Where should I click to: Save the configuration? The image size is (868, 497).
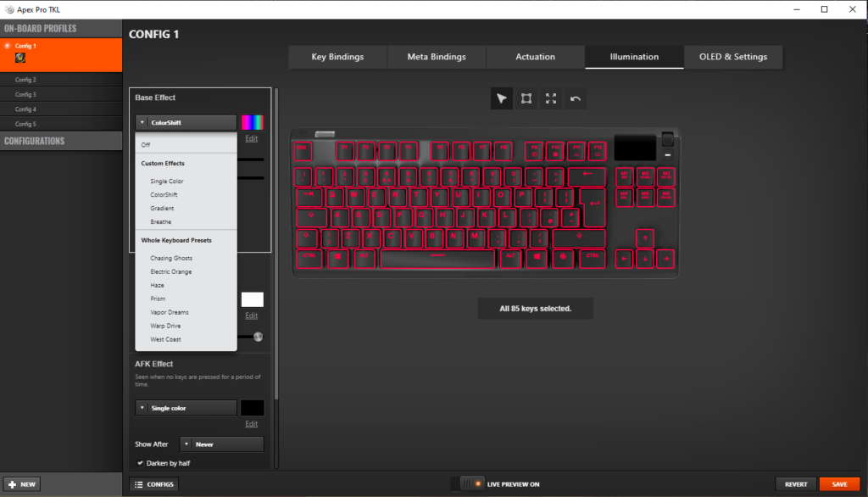pos(840,484)
